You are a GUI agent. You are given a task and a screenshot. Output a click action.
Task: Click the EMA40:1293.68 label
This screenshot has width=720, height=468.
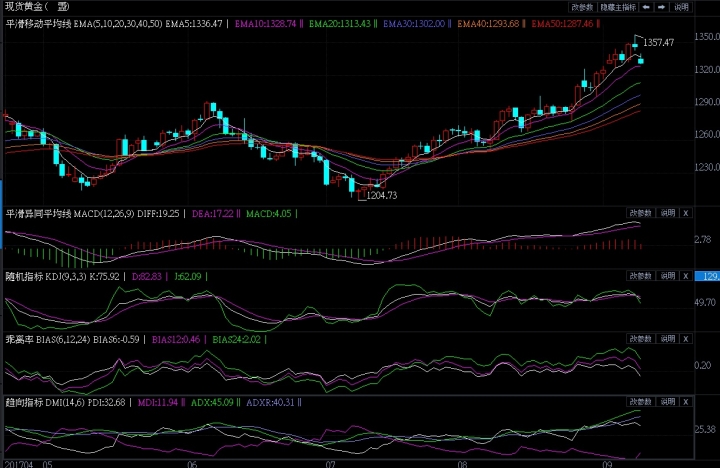[488, 23]
